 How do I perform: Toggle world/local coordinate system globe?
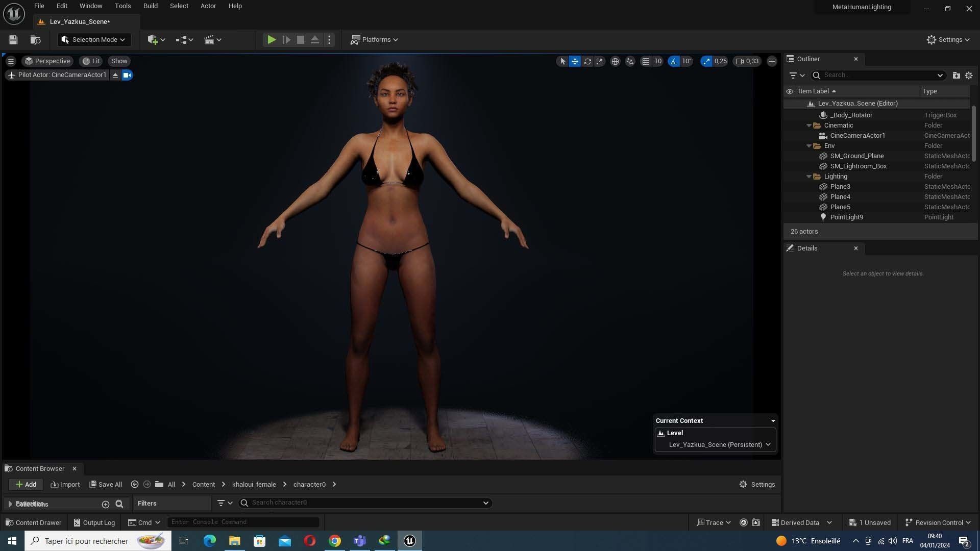click(x=616, y=61)
